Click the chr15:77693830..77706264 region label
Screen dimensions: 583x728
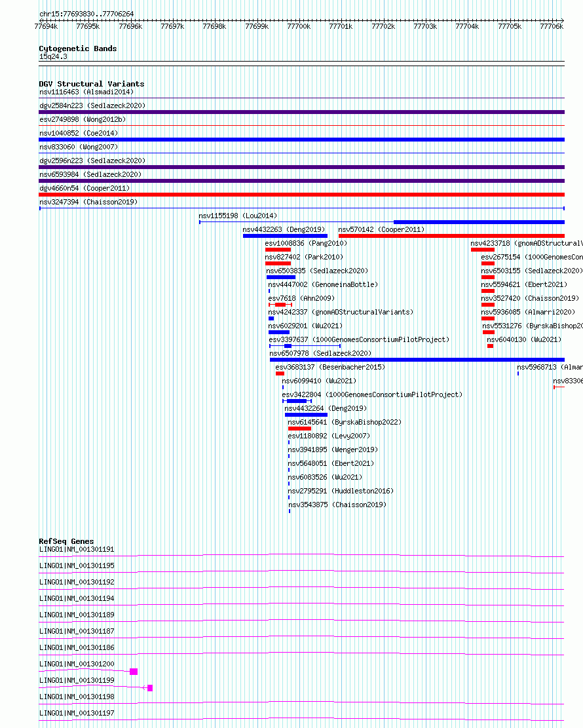[86, 14]
